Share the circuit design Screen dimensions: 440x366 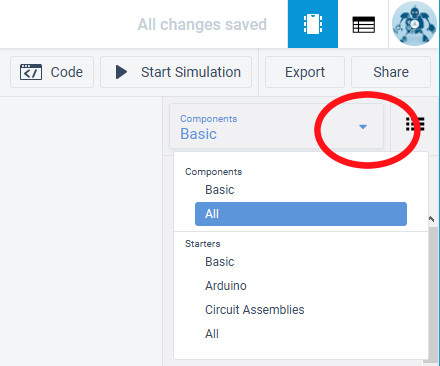(391, 72)
